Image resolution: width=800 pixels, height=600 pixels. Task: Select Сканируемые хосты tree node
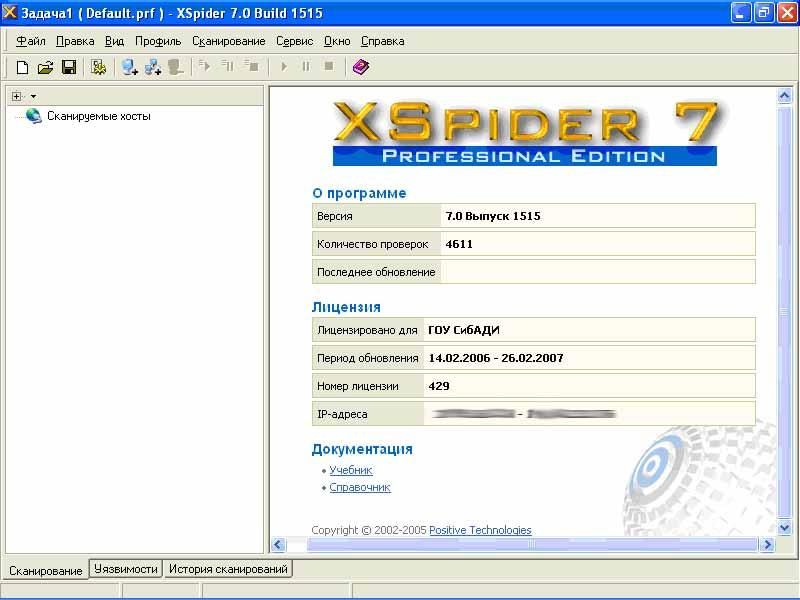click(99, 116)
